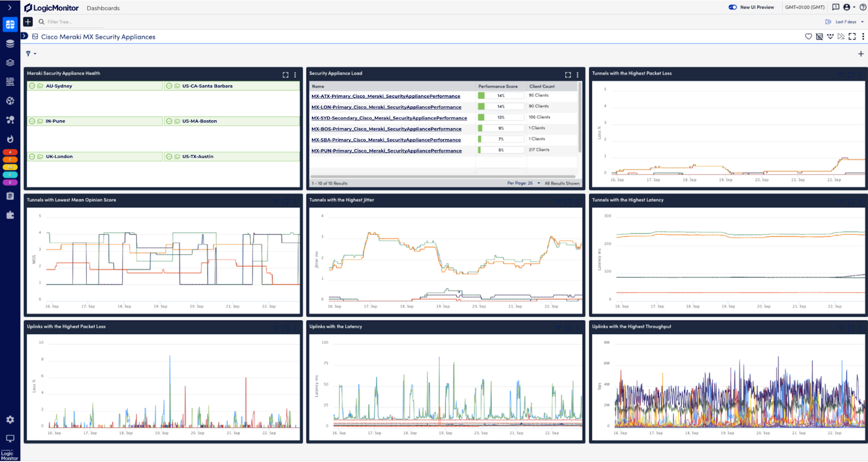Open the Dashboards icon in left sidebar
Screen dimensions: 868x462
coord(10,24)
